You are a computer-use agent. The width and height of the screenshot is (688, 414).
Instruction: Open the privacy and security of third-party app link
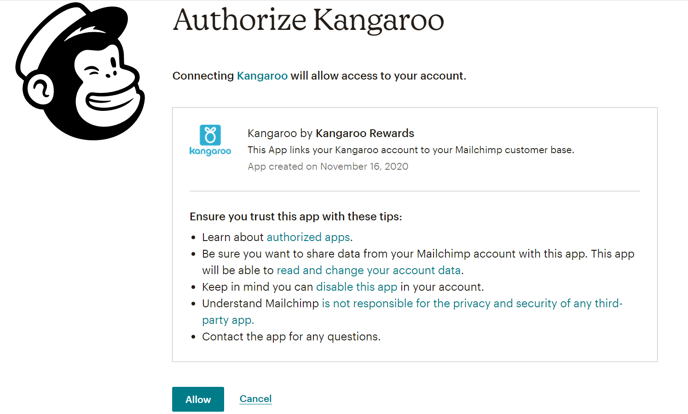(472, 303)
